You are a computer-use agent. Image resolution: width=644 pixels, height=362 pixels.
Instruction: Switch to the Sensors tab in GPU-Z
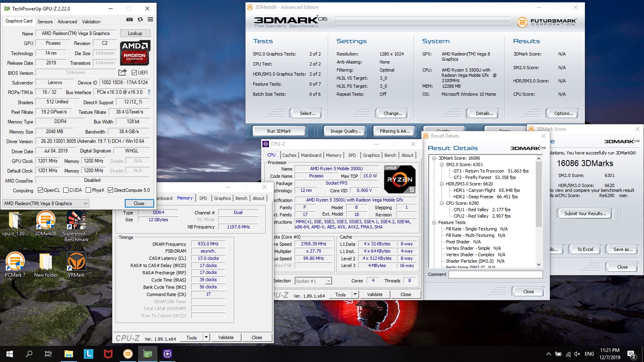45,22
